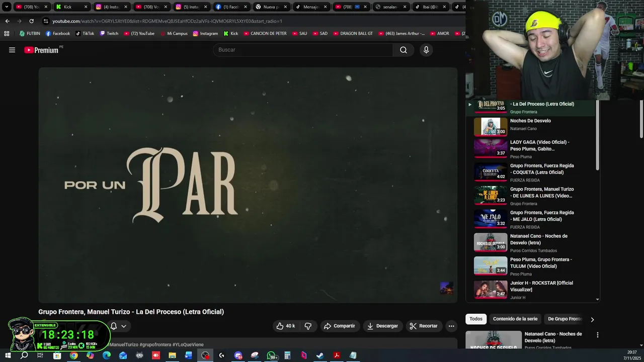Open Calculator from the taskbar

287,355
